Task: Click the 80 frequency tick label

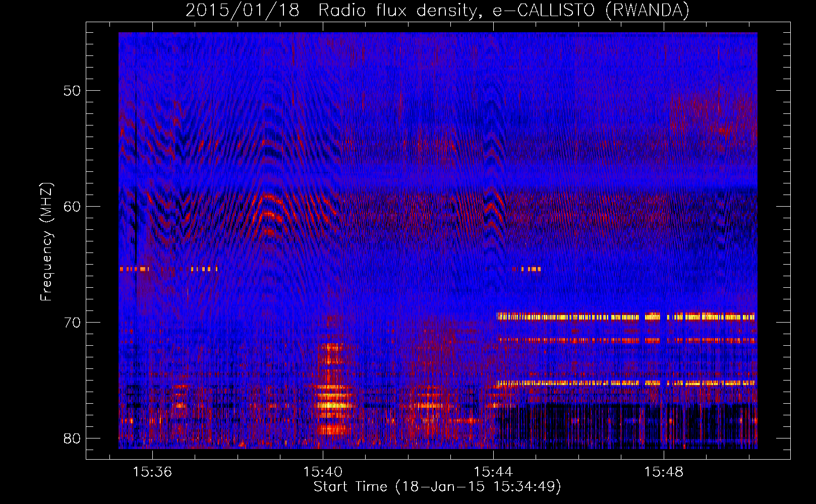Action: point(72,438)
